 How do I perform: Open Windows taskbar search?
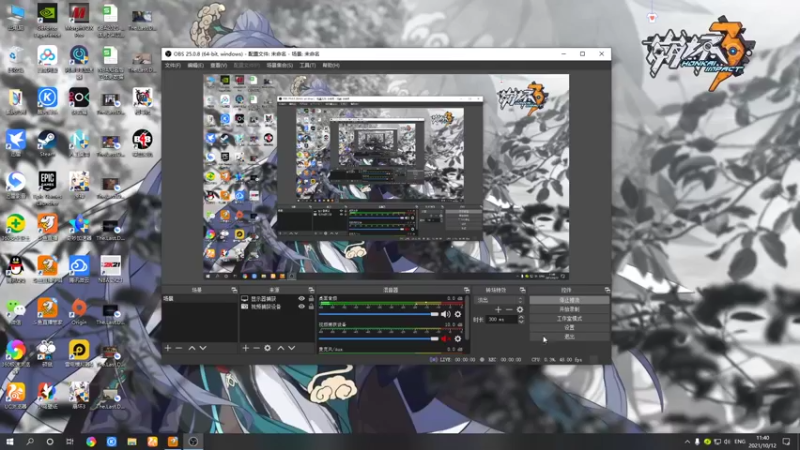point(30,441)
